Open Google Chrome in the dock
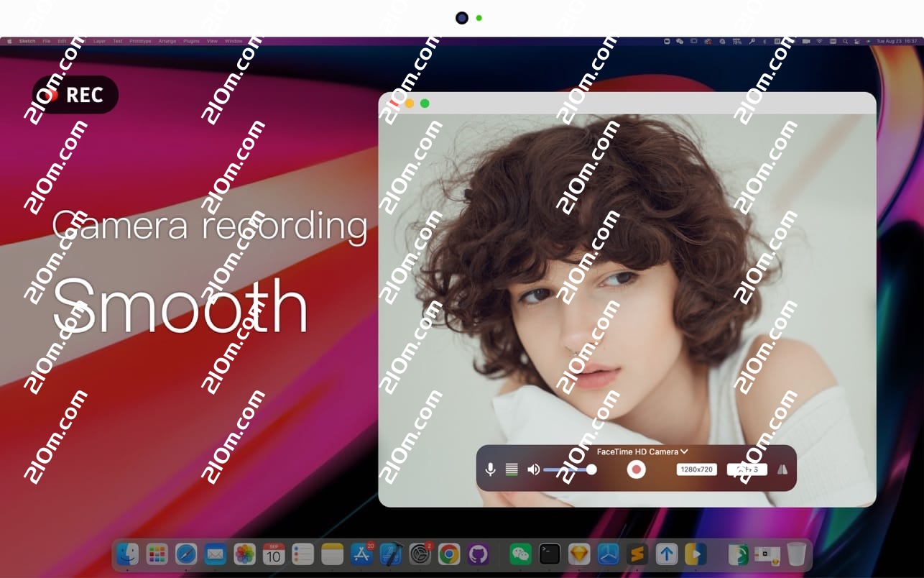This screenshot has width=924, height=578. point(449,554)
